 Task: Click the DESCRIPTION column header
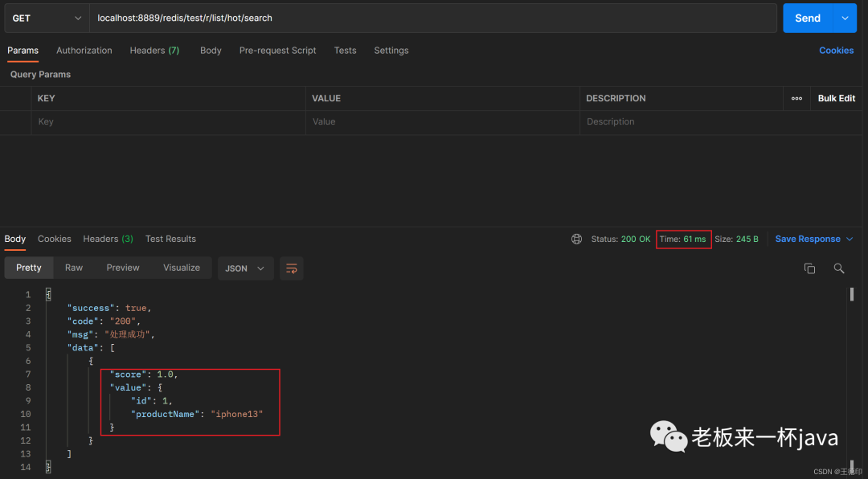point(616,99)
